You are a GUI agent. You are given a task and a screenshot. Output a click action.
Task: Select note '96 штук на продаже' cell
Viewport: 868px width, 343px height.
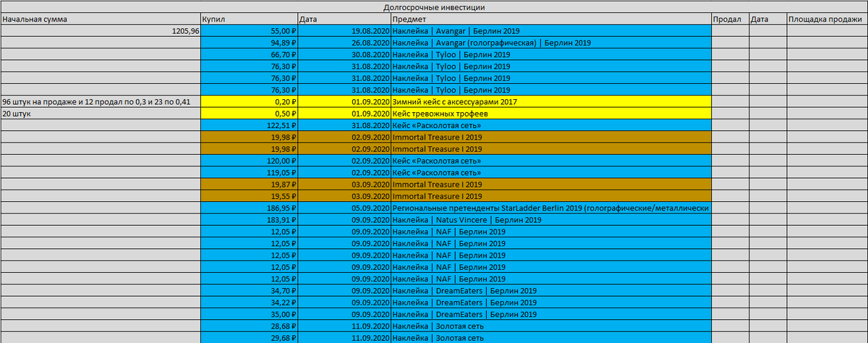[101, 101]
